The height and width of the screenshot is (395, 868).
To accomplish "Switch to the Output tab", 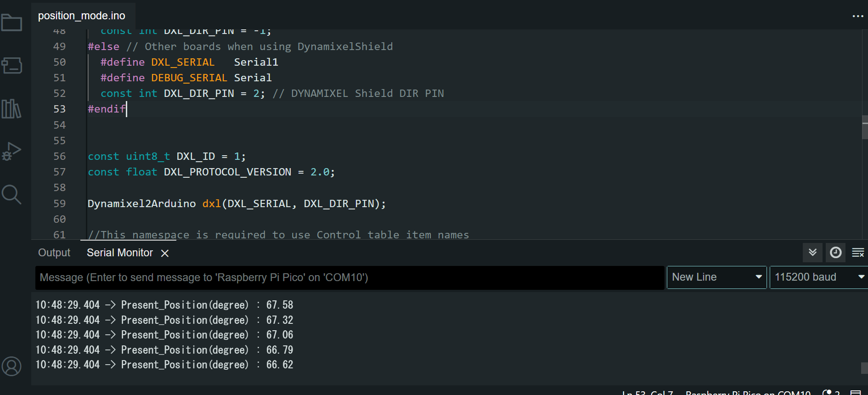I will point(54,253).
